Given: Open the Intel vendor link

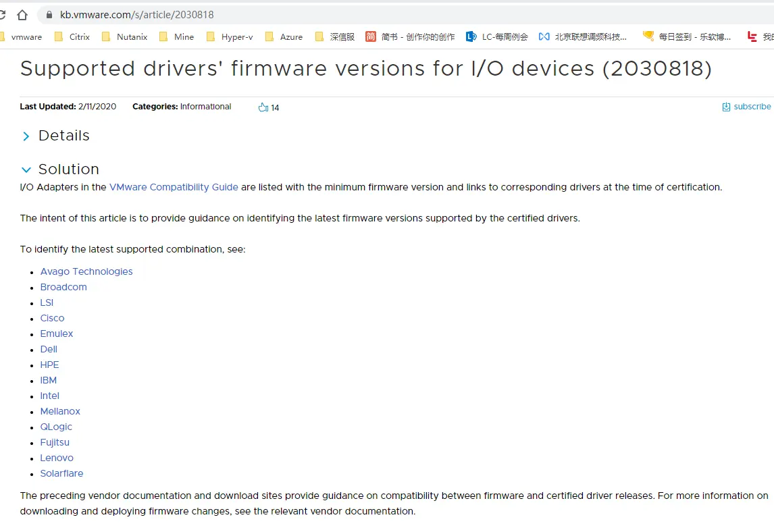Looking at the screenshot, I should pos(49,396).
